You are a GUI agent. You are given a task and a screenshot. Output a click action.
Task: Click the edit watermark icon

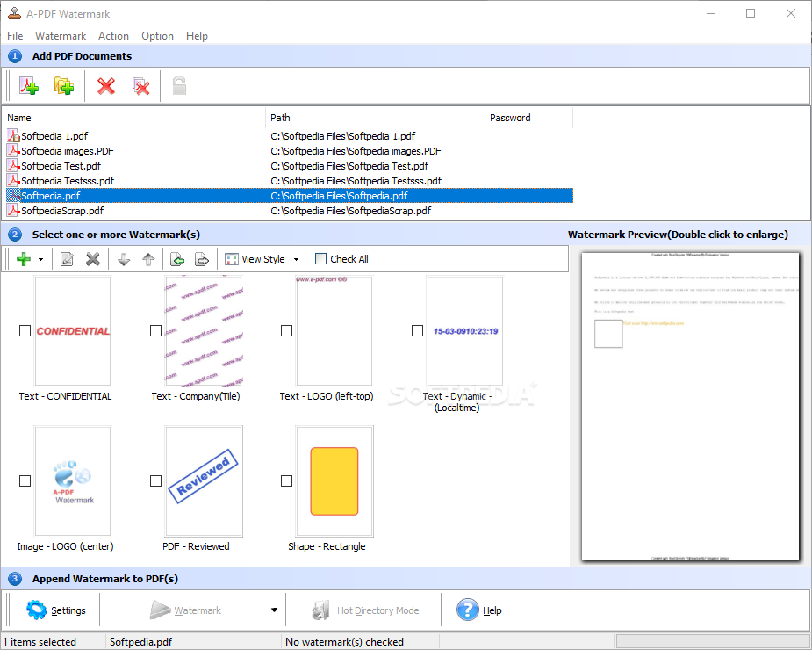point(67,258)
